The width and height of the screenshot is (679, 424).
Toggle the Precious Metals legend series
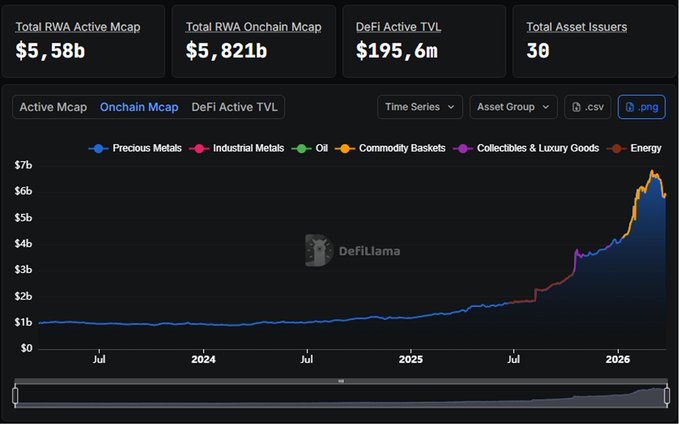coord(135,148)
